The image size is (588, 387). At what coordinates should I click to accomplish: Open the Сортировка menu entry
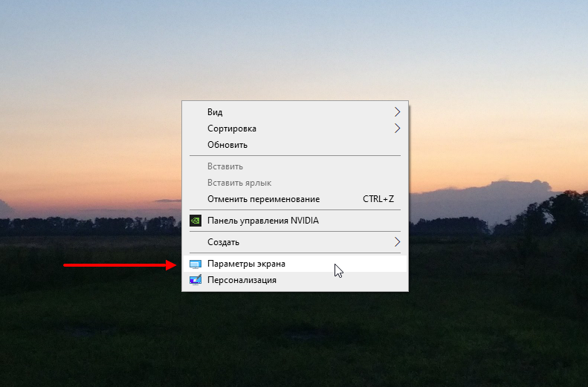pos(295,129)
